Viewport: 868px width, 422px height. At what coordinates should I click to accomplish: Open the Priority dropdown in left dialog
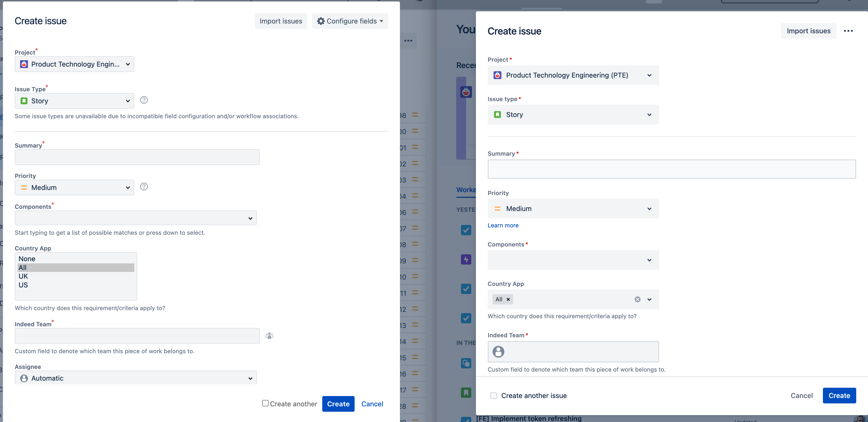74,188
